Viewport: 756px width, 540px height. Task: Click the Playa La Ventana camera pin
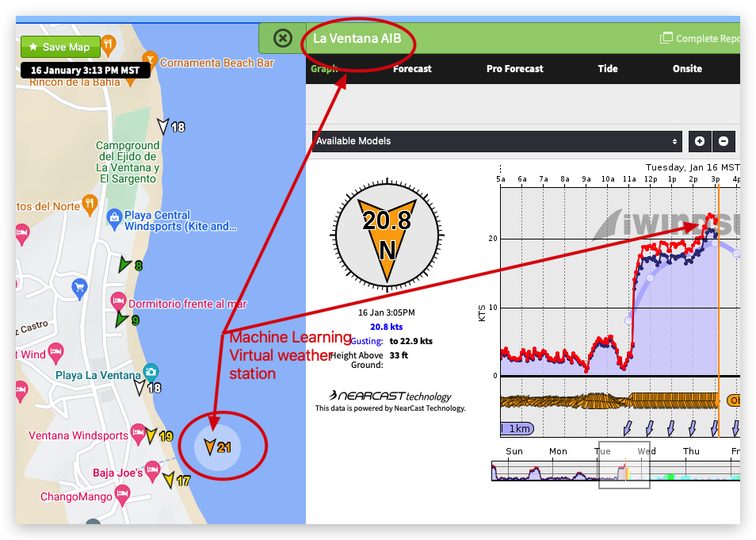tap(151, 372)
